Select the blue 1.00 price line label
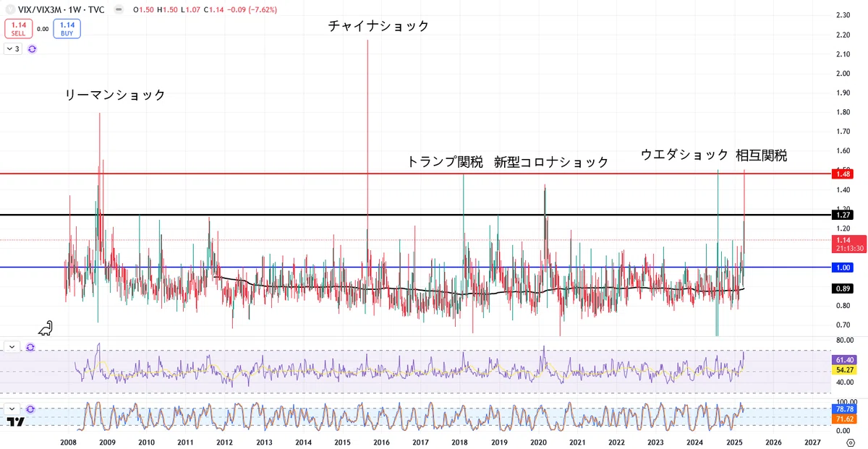The height and width of the screenshot is (449, 868). point(843,268)
